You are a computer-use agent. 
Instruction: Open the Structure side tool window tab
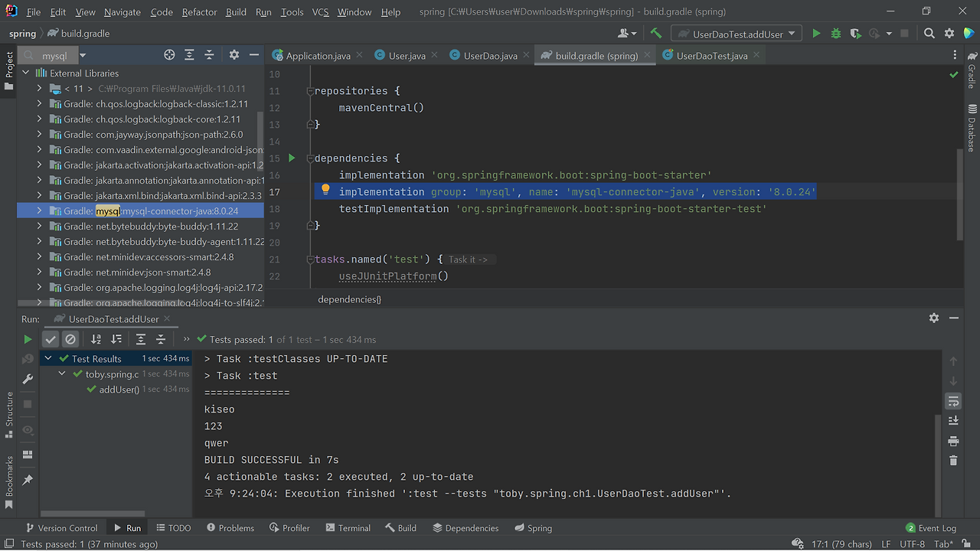pos(9,415)
